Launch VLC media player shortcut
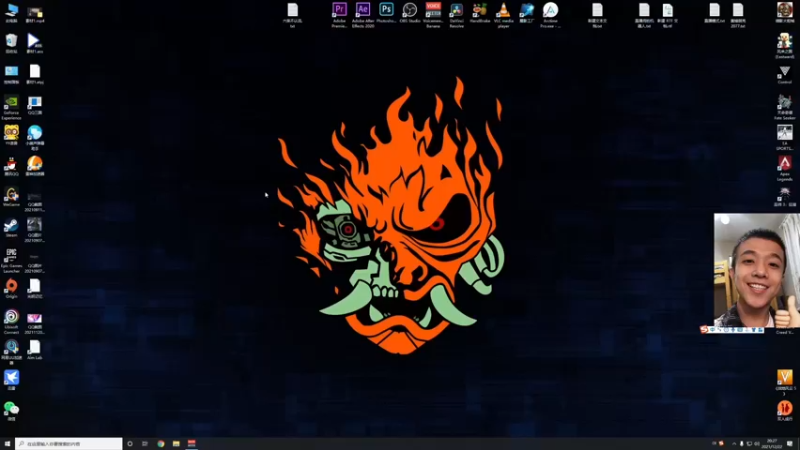800x450 pixels. click(504, 15)
